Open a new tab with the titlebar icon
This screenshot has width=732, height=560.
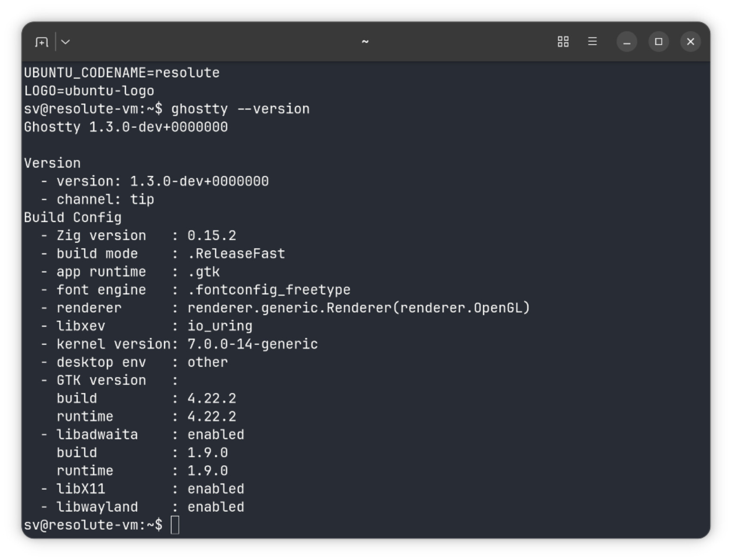point(42,42)
